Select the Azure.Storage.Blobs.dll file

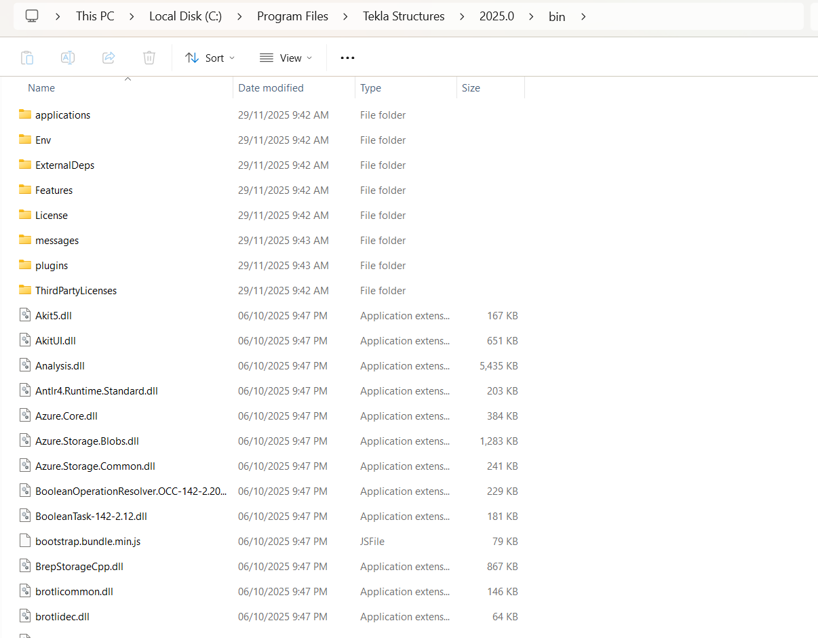point(87,441)
